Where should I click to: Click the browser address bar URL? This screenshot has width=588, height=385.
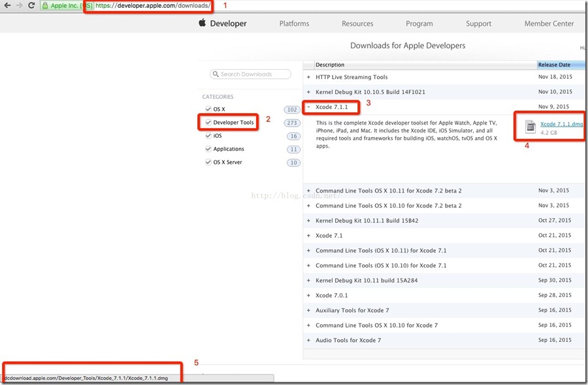[153, 6]
